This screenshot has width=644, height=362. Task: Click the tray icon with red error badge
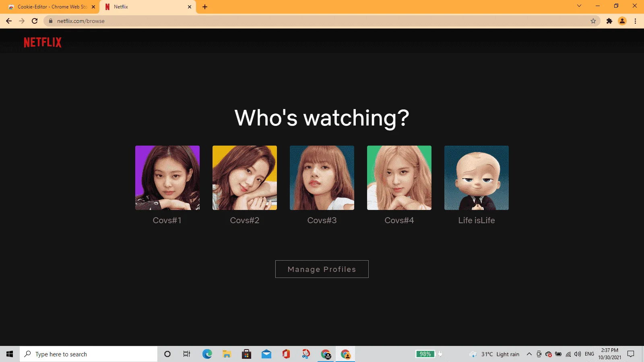(x=549, y=354)
